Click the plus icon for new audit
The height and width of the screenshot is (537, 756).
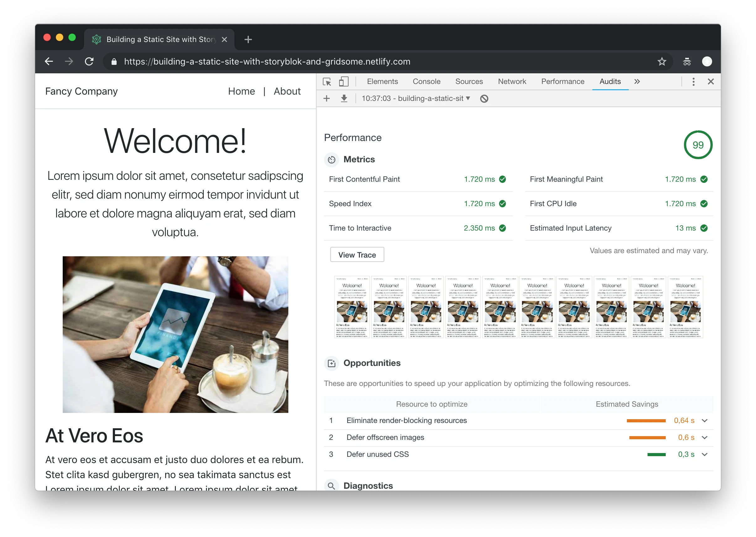coord(326,99)
